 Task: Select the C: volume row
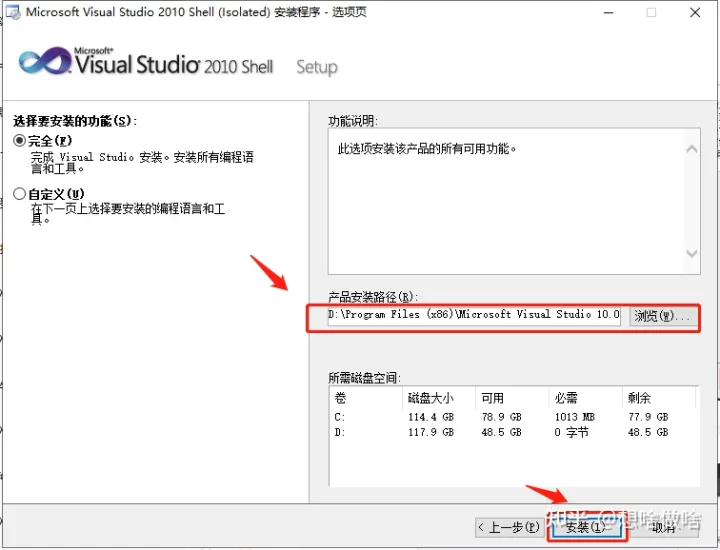click(x=514, y=417)
